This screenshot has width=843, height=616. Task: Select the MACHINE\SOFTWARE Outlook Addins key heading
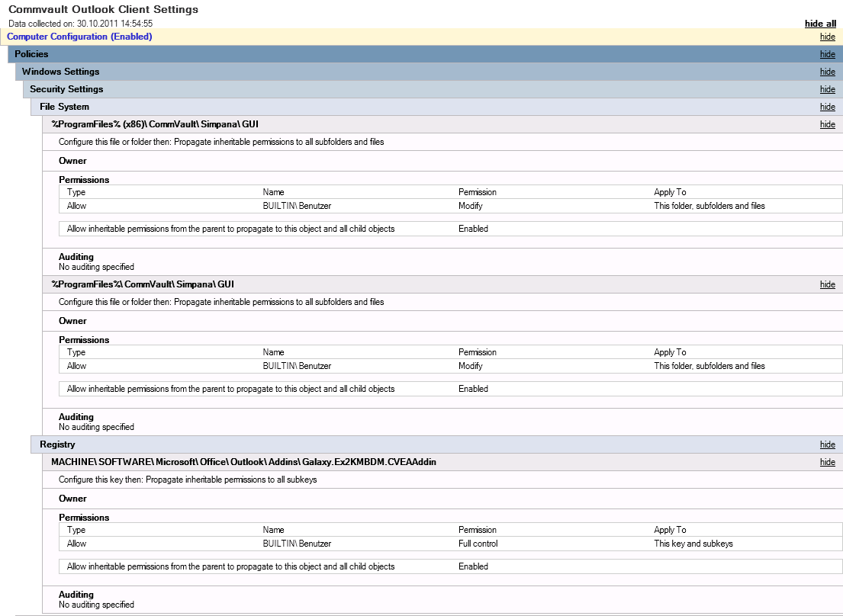243,463
